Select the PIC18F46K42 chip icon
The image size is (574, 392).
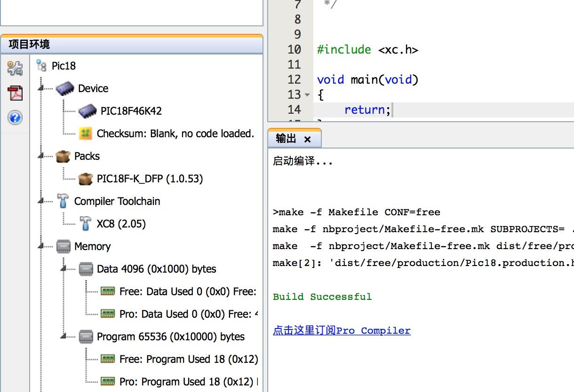pos(88,111)
